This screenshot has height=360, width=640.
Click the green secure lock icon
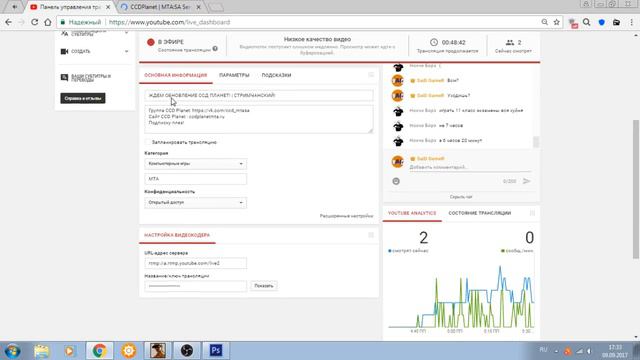(63, 22)
